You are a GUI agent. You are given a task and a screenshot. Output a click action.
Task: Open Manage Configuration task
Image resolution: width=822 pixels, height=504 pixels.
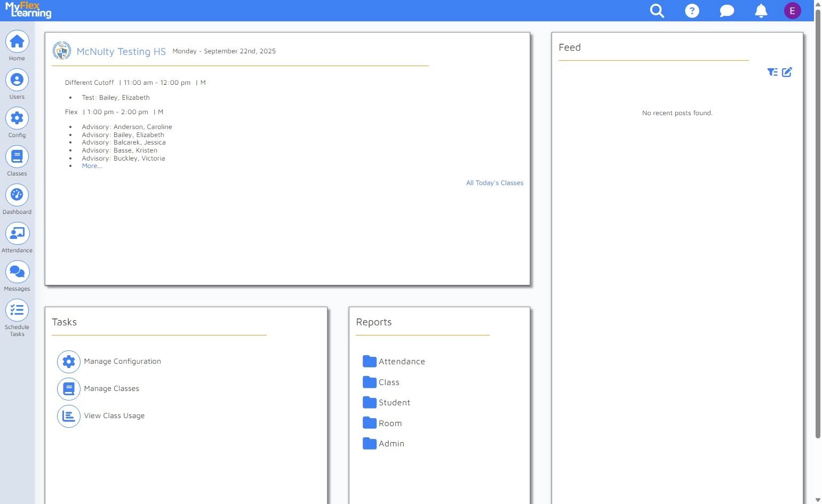(122, 362)
